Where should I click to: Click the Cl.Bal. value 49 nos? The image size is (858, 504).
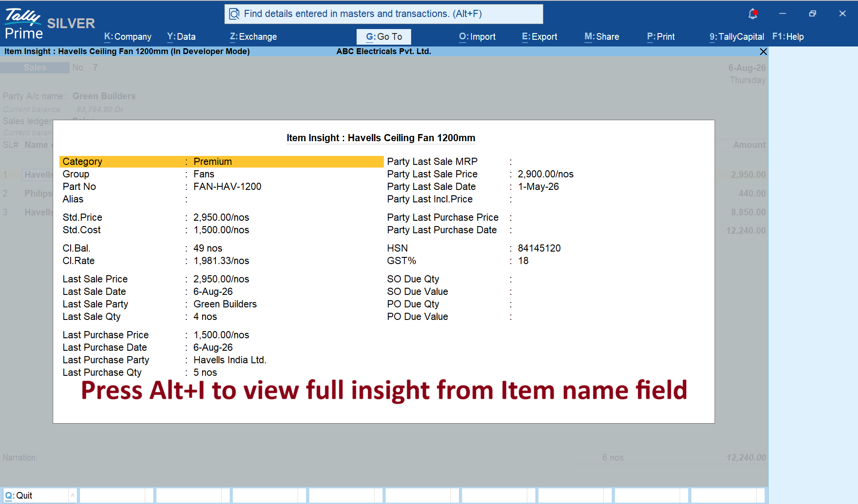tap(208, 248)
